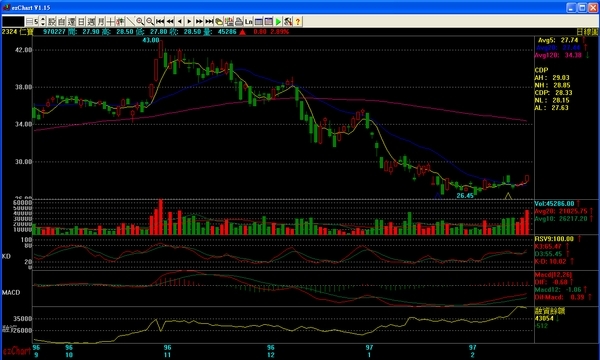The width and height of the screenshot is (600, 360).
Task: Toggle the crosshair cursor tool
Action: [x=110, y=21]
